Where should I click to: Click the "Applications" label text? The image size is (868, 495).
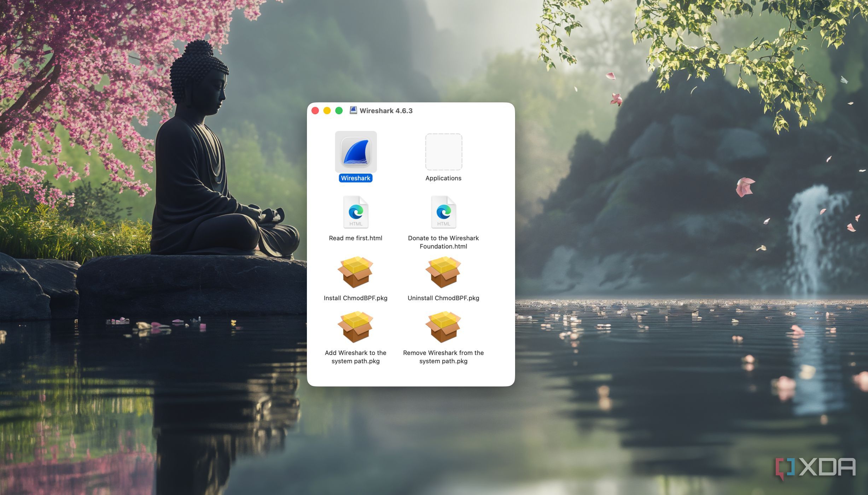pyautogui.click(x=443, y=178)
